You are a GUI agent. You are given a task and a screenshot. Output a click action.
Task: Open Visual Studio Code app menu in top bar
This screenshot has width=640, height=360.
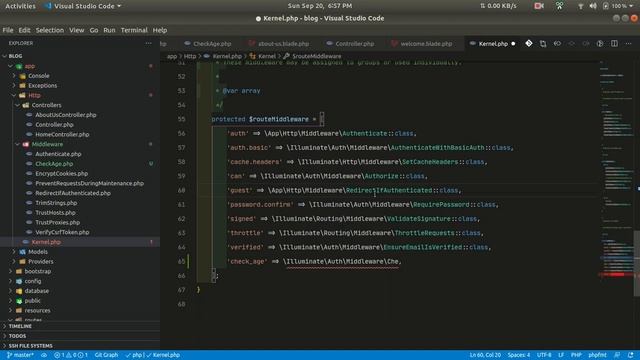(x=83, y=6)
